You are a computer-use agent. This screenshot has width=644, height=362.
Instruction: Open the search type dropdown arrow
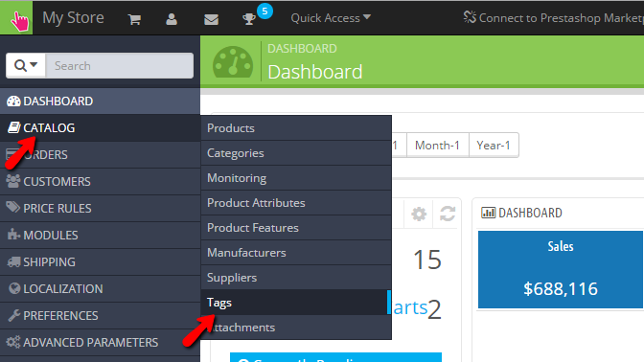tap(26, 65)
